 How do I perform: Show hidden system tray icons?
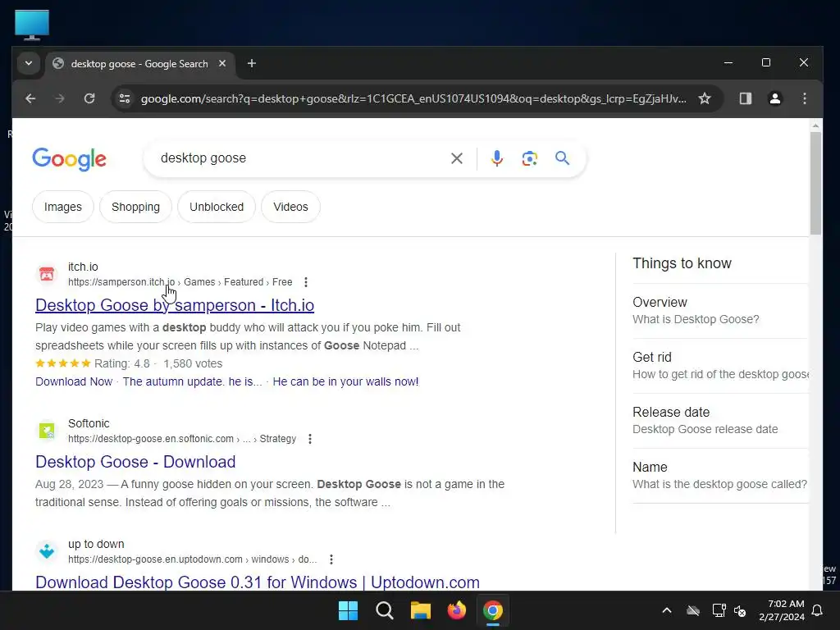(667, 610)
